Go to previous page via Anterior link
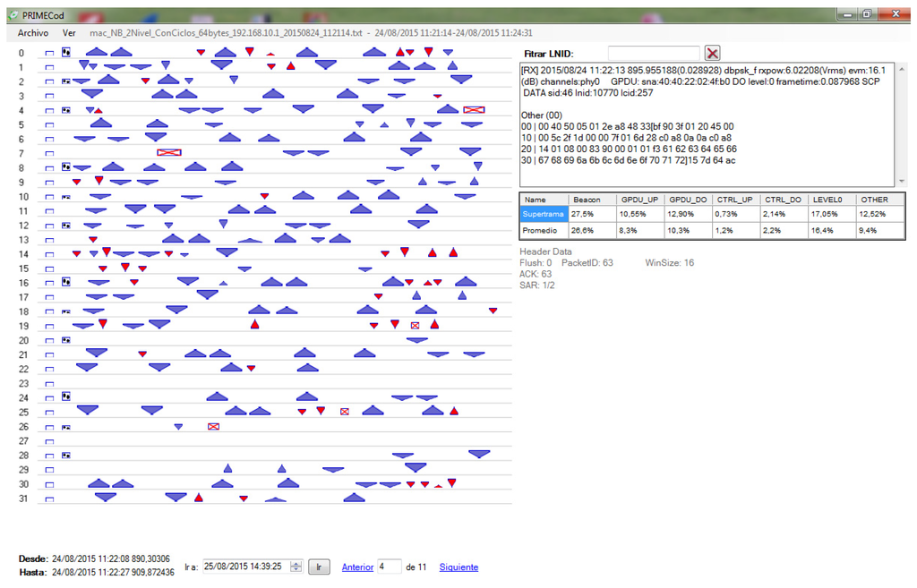The width and height of the screenshot is (917, 588). [x=357, y=567]
